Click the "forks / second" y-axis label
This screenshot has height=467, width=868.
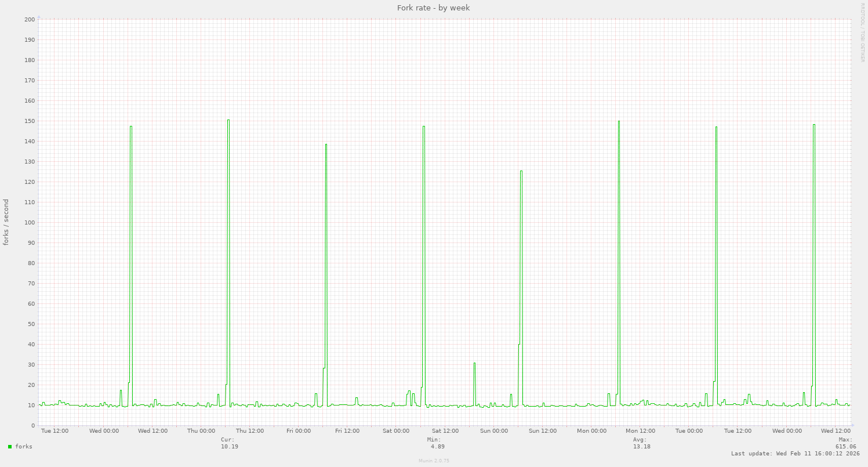(6, 222)
